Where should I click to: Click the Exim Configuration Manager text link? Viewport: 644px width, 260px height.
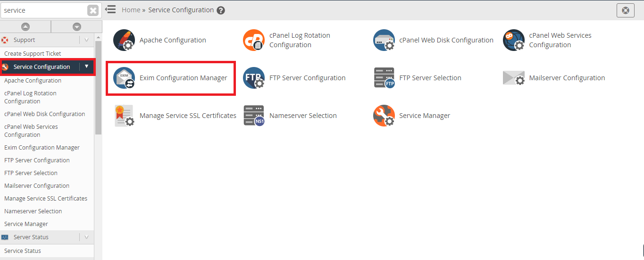coord(184,78)
